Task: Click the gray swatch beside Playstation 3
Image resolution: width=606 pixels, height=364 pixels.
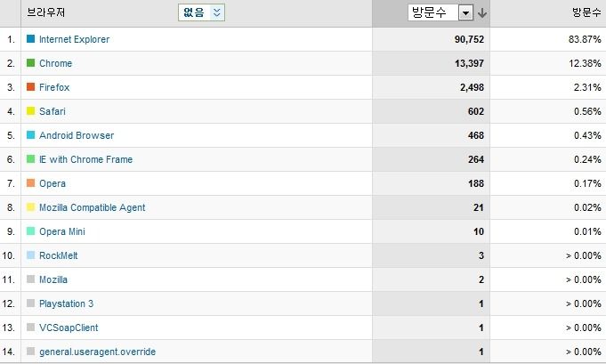Action: click(30, 303)
